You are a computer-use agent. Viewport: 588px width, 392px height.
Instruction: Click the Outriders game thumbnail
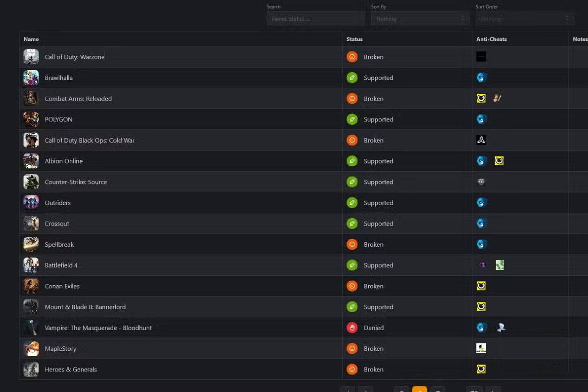[31, 203]
